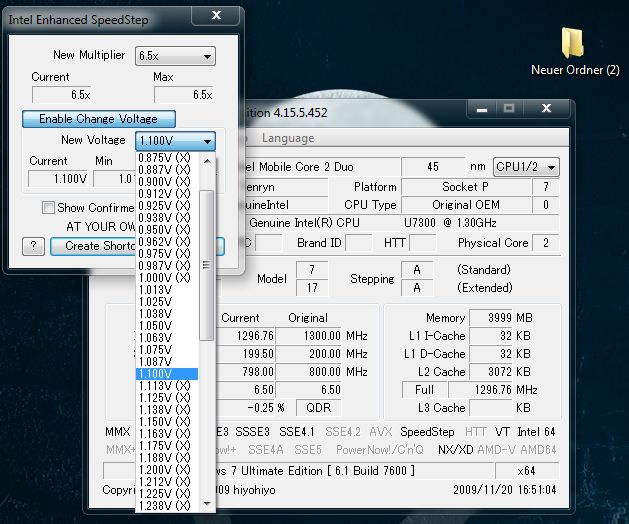Select 1.138V (X) in voltage list
This screenshot has width=629, height=524.
click(167, 410)
